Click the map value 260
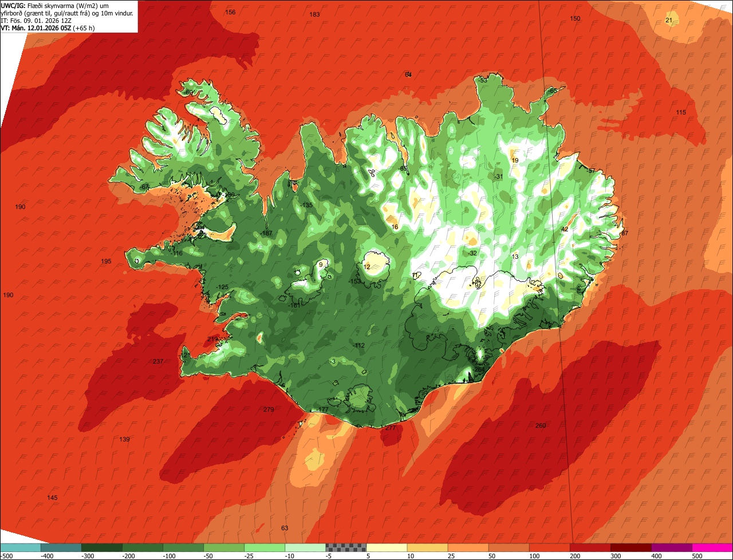The height and width of the screenshot is (560, 733). click(541, 425)
